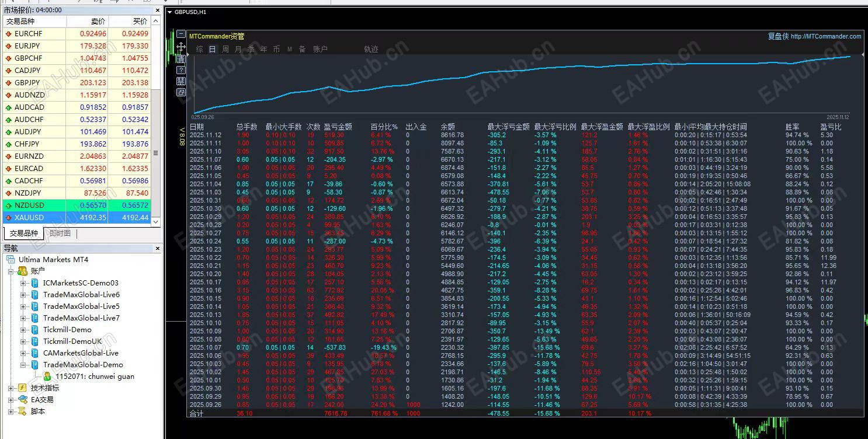Click the 胜率 win-rate column header
Screen dimensions: 868x439
793,127
